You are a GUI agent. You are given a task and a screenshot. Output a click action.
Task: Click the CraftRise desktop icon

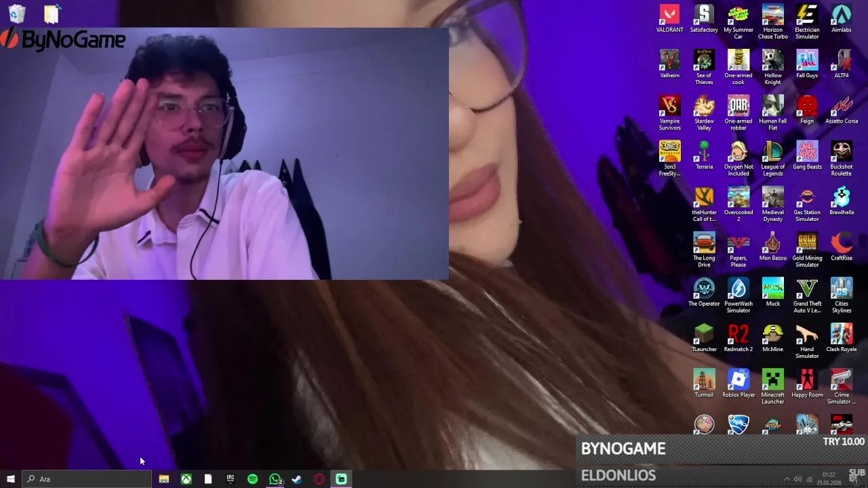pos(842,245)
